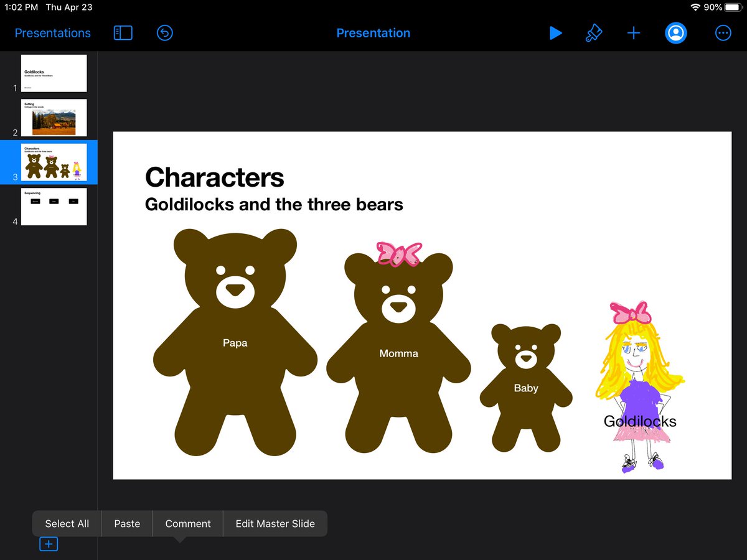Start the slideshow with the Play icon
Image resolution: width=747 pixels, height=560 pixels.
click(x=556, y=33)
